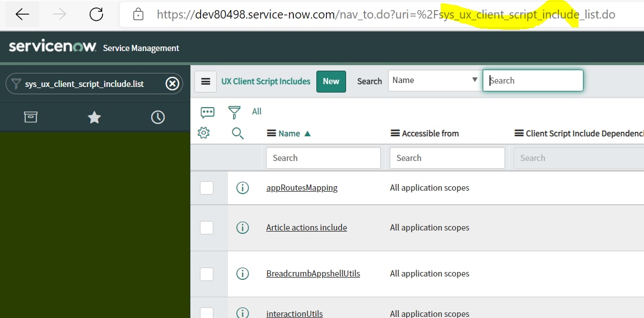The image size is (644, 318).
Task: Clear the navigator filter text
Action: click(x=172, y=84)
